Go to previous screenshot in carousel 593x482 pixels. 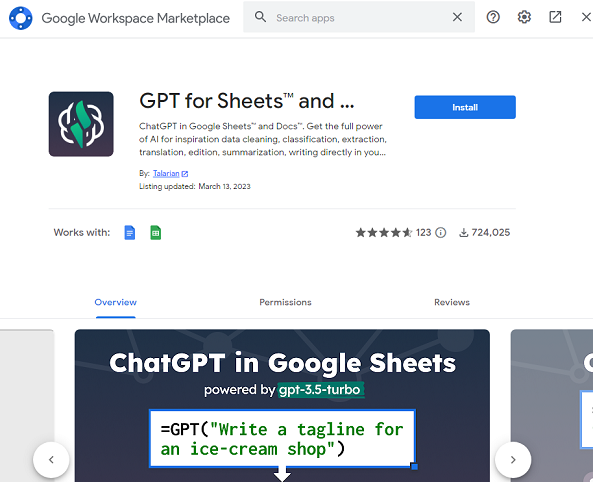[51, 460]
